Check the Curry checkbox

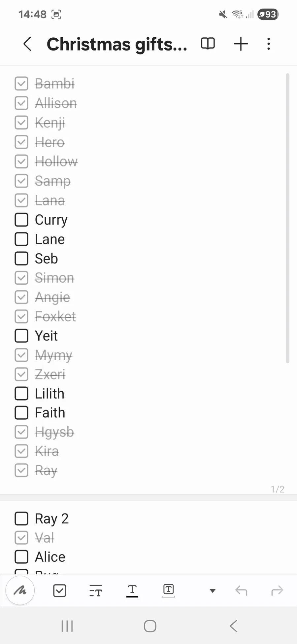tap(21, 220)
